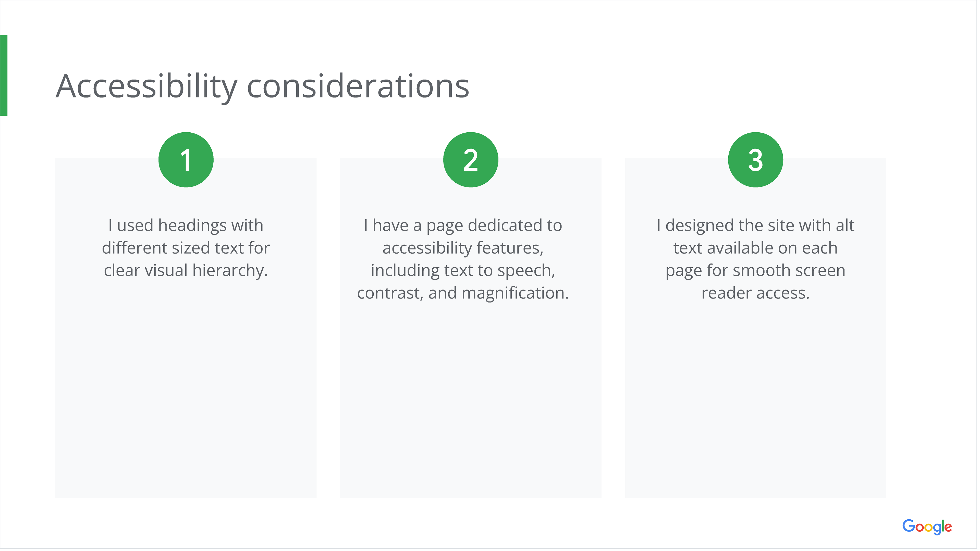980x551 pixels.
Task: Click the Google logo
Action: pyautogui.click(x=927, y=527)
